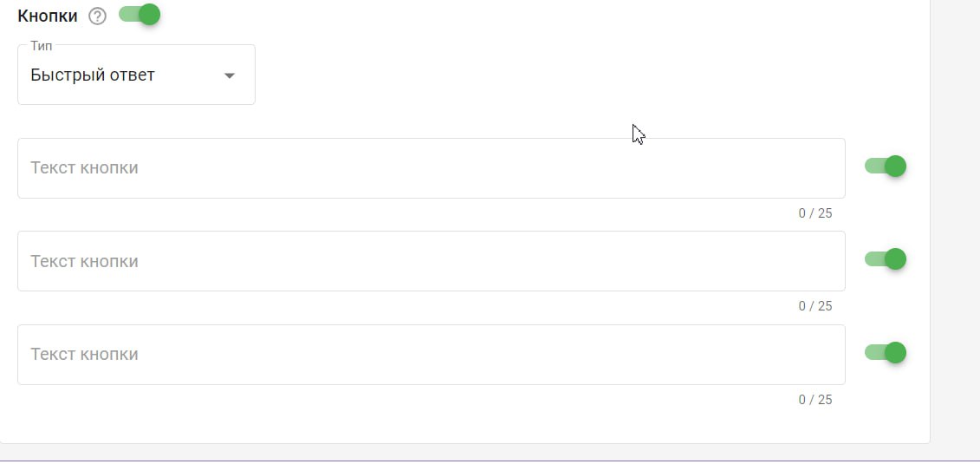Click the third 0 / 25 character counter
980x464 pixels.
click(815, 400)
